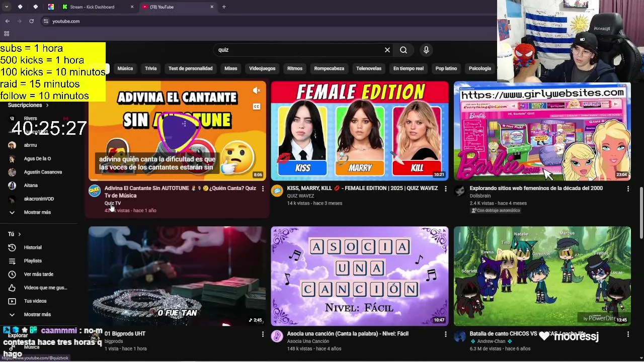Viewport: 644px width, 362px height.
Task: Filter results by Rompecabeza chip
Action: (x=329, y=68)
